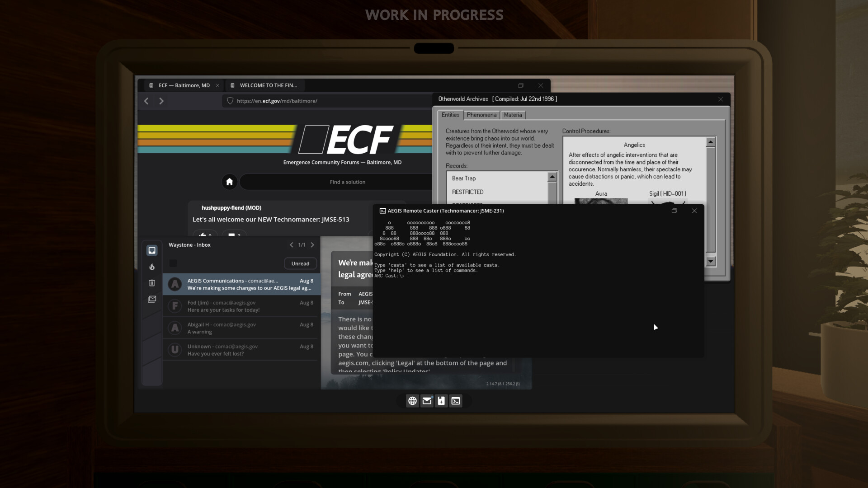Screen dimensions: 868x488
Task: Close the Otherworld Archives window
Action: pyautogui.click(x=721, y=99)
